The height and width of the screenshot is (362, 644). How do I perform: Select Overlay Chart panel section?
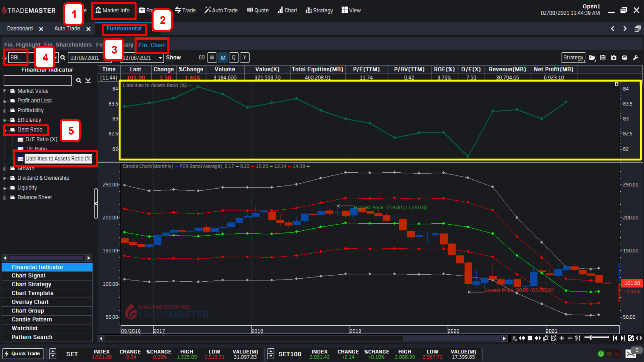47,302
